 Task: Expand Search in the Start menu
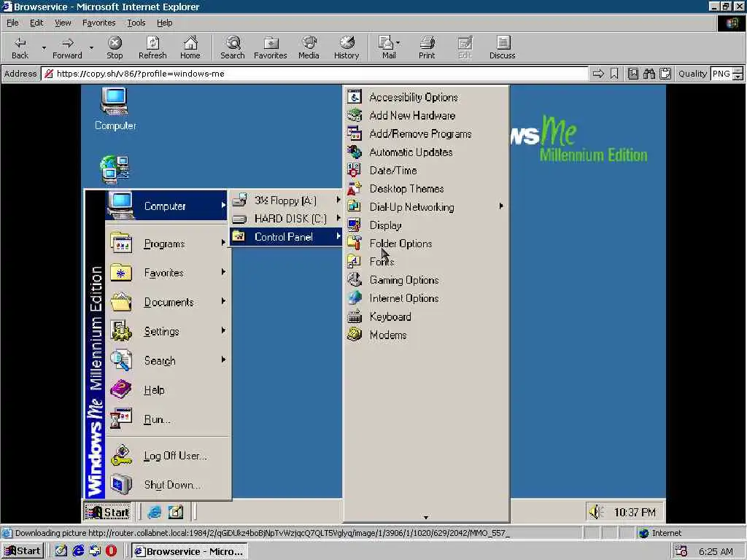click(166, 360)
